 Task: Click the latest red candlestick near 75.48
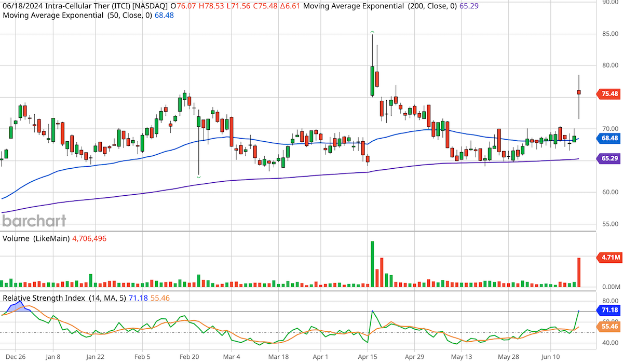579,92
